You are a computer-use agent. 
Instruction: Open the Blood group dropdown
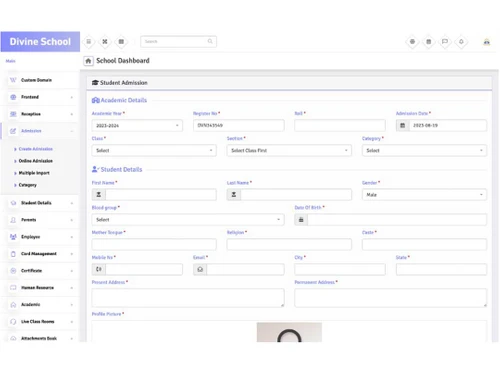pos(188,220)
